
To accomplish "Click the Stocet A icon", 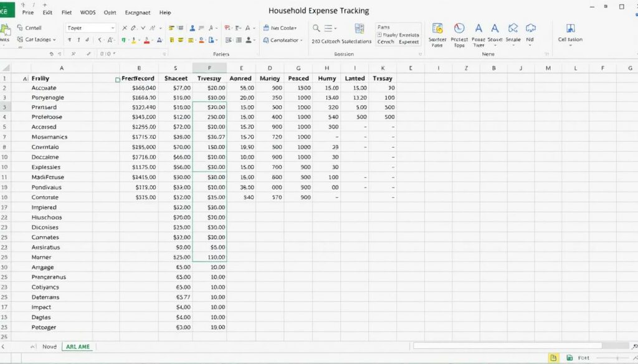I will [x=495, y=28].
